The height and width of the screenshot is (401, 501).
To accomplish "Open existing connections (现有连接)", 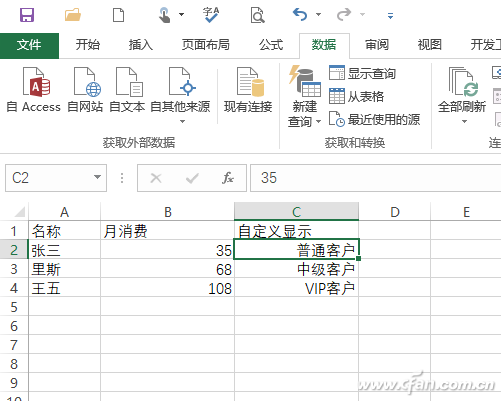I will [x=248, y=90].
